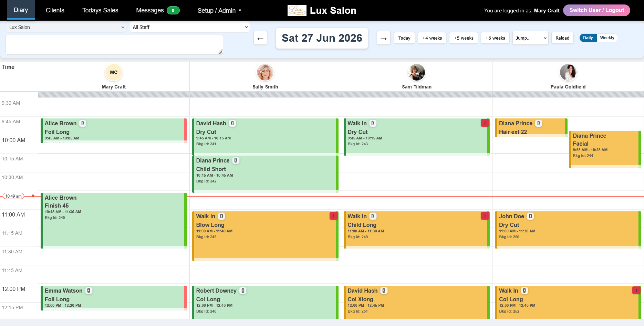Viewport: 644px width, 326px height.
Task: Open the Todays Sales tab
Action: click(100, 10)
